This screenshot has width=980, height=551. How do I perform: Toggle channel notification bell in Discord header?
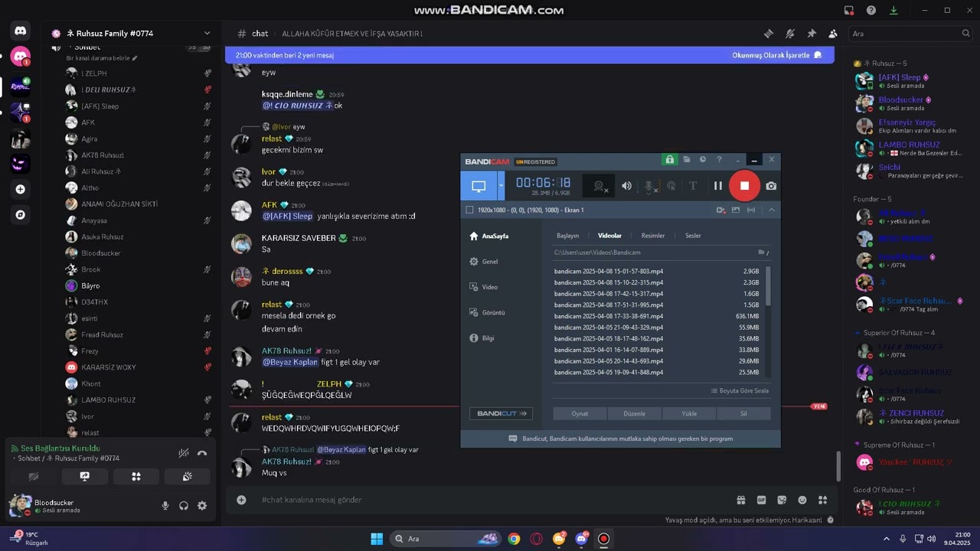pyautogui.click(x=790, y=34)
